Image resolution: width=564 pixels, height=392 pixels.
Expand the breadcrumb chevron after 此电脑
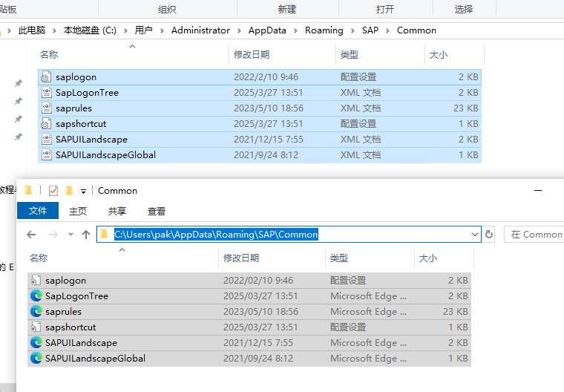click(54, 30)
